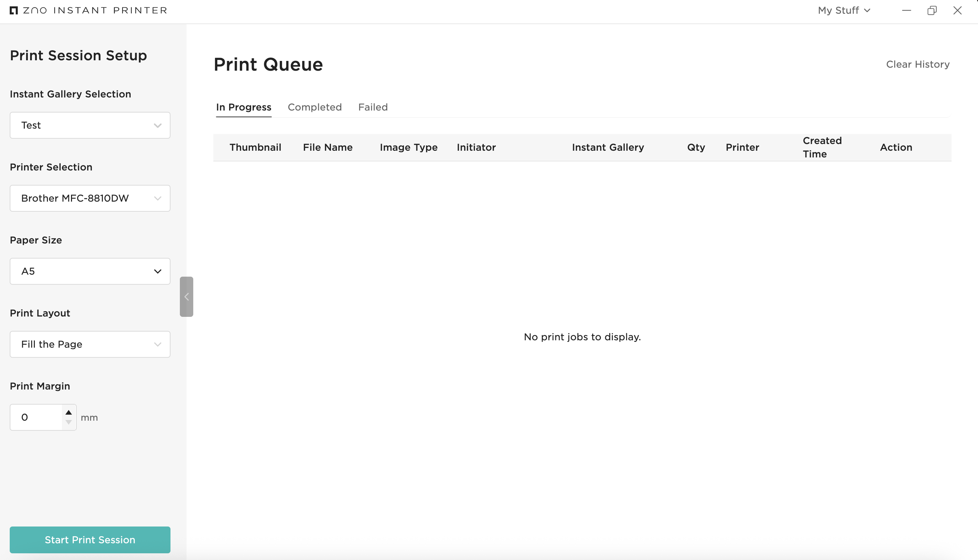Open the Print Layout dropdown showing Fill the Page
The width and height of the screenshot is (978, 560).
coord(90,344)
